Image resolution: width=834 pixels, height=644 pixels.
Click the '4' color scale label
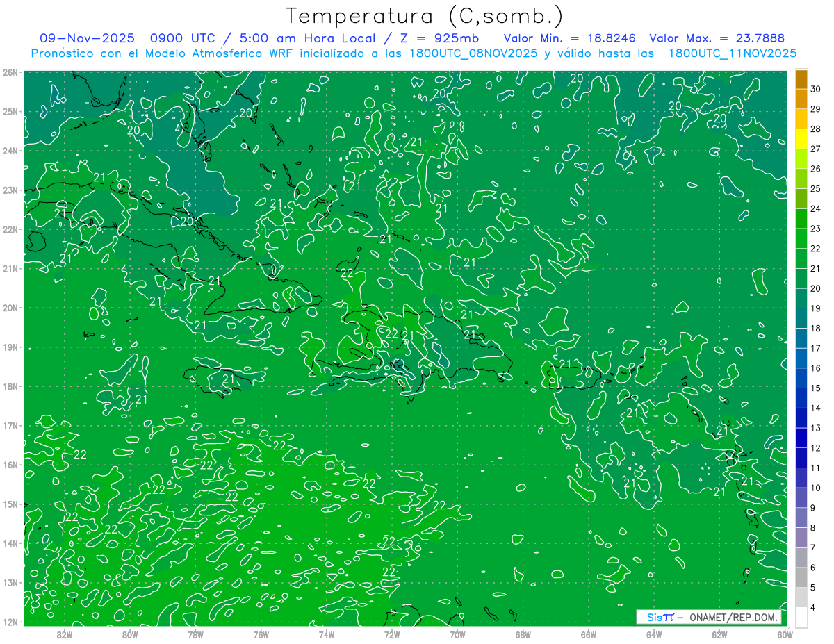coord(813,608)
